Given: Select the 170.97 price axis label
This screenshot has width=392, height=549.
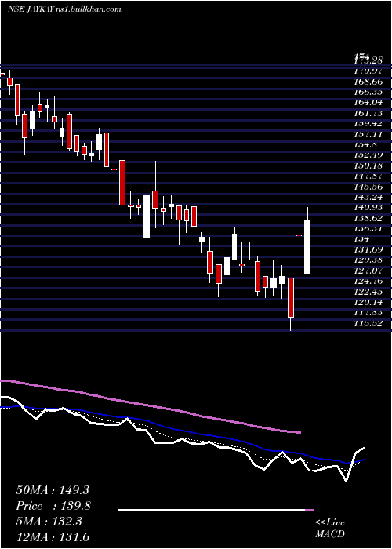Looking at the screenshot, I should [x=368, y=71].
